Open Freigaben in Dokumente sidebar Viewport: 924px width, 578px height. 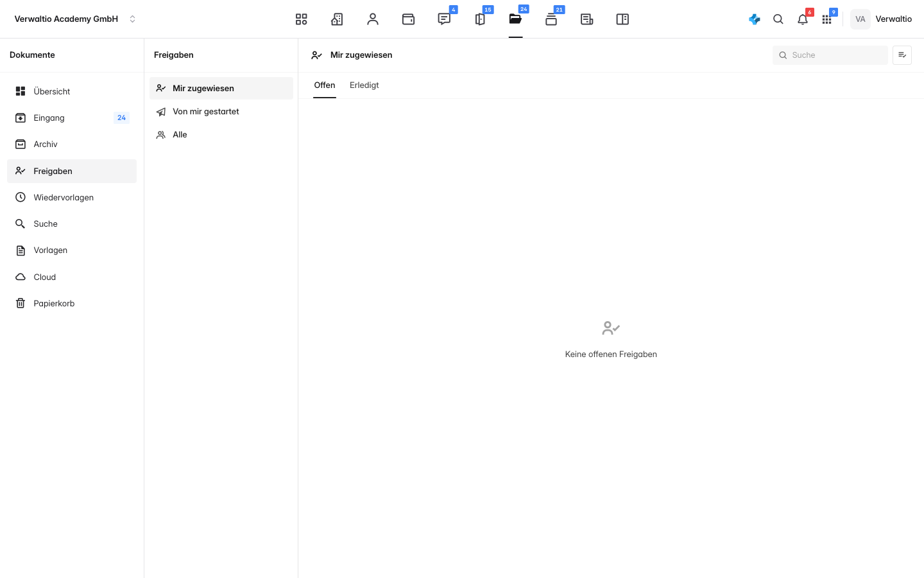point(72,171)
